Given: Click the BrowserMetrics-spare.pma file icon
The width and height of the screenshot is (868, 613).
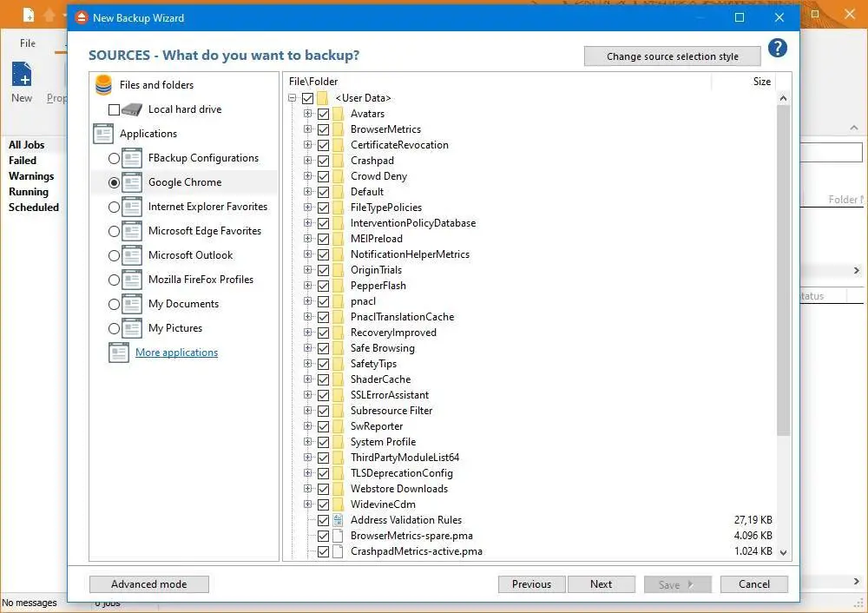Looking at the screenshot, I should (x=338, y=536).
